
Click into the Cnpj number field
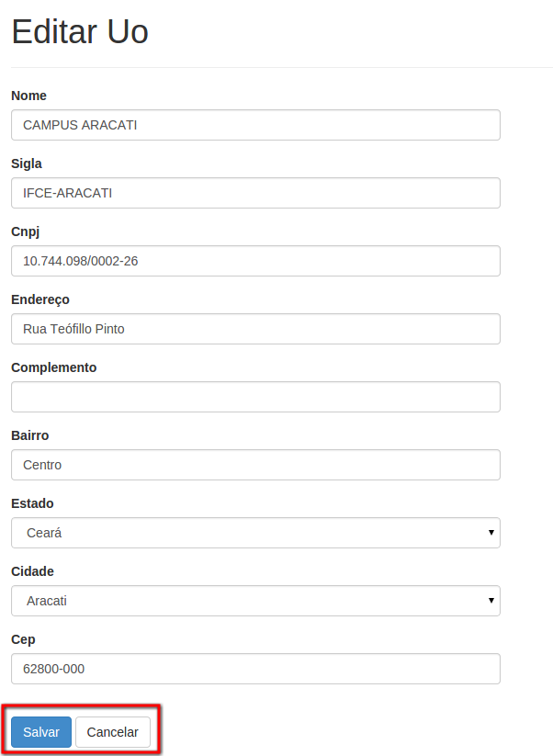pos(255,261)
